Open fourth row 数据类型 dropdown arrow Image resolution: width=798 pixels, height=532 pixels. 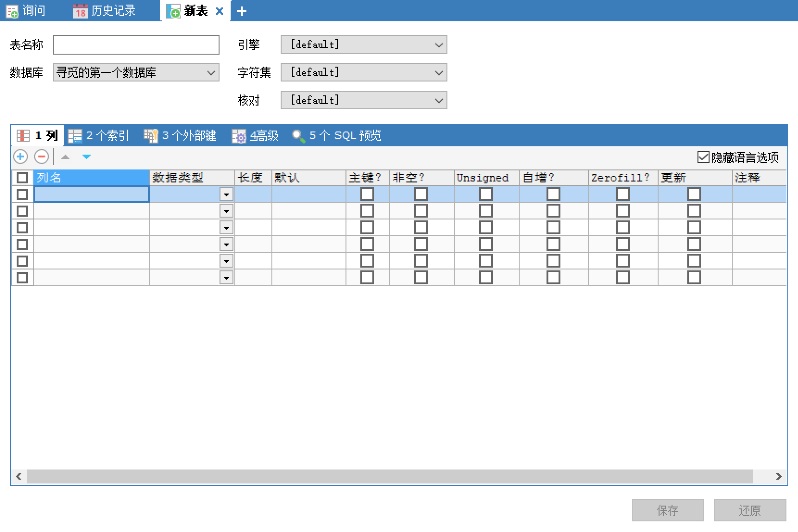coord(226,244)
